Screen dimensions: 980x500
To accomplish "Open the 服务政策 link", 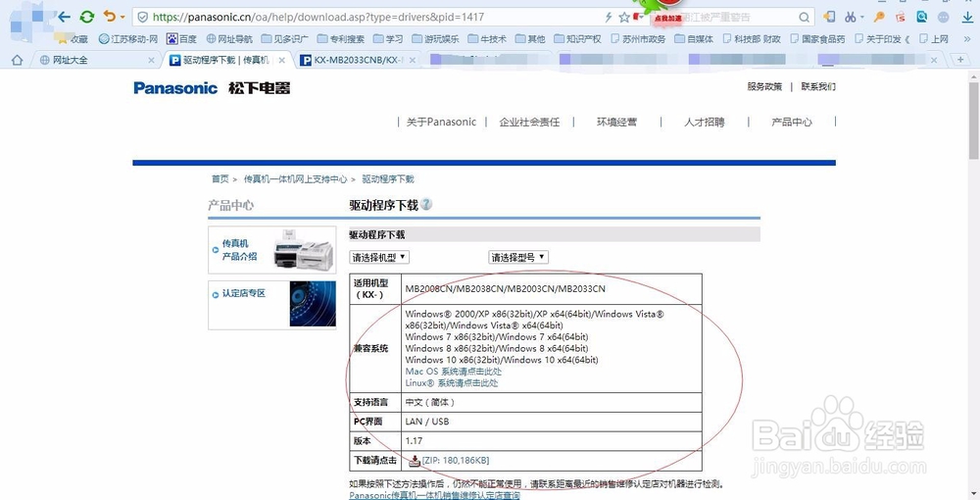I will (764, 87).
